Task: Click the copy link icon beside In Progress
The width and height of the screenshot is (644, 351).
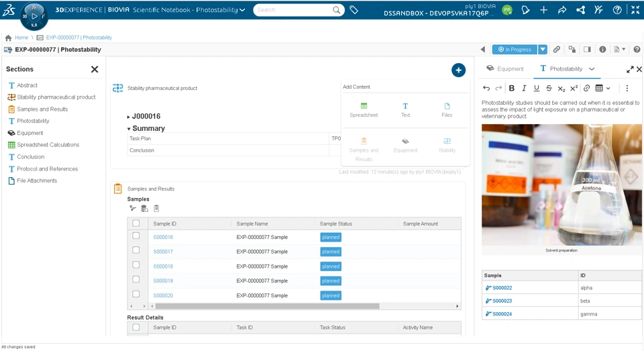Action: [x=557, y=49]
